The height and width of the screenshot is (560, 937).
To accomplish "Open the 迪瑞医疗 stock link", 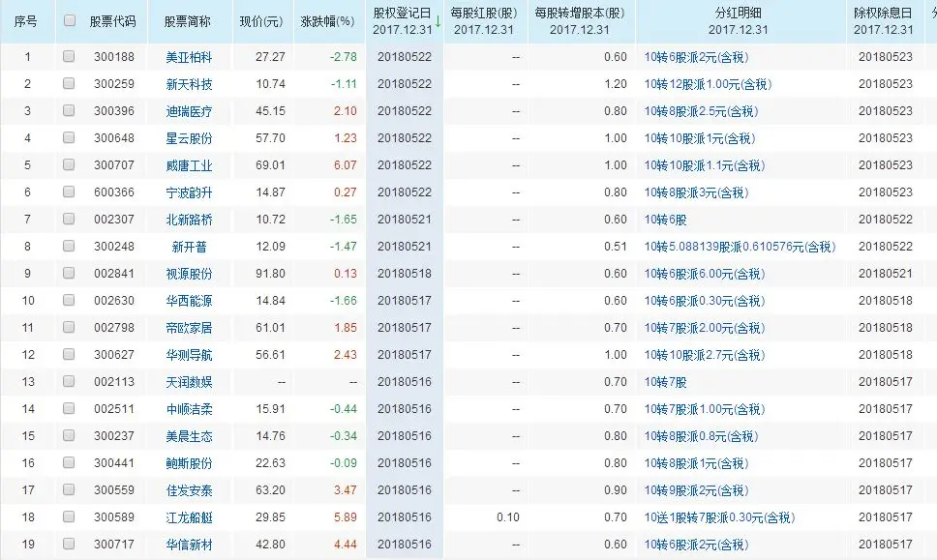I will tap(192, 110).
